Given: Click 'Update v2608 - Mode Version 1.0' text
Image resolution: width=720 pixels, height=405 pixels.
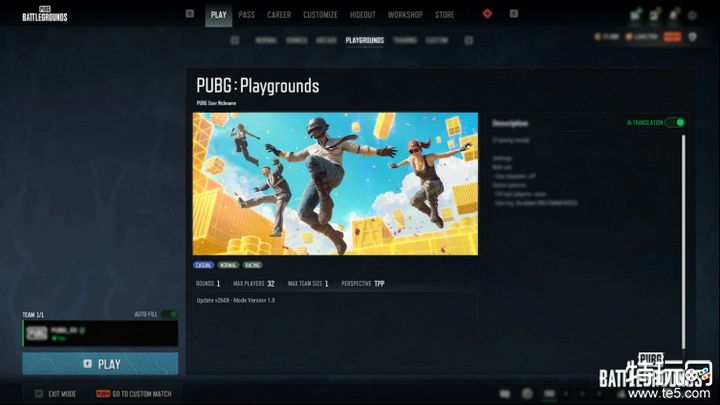Looking at the screenshot, I should pos(236,300).
